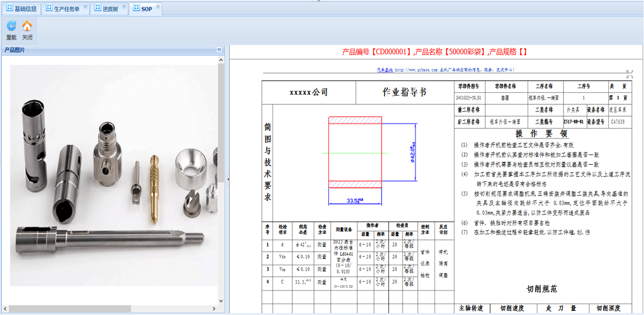This screenshot has height=315, width=644.
Task: Close the 进度树 tab
Action: click(123, 7)
